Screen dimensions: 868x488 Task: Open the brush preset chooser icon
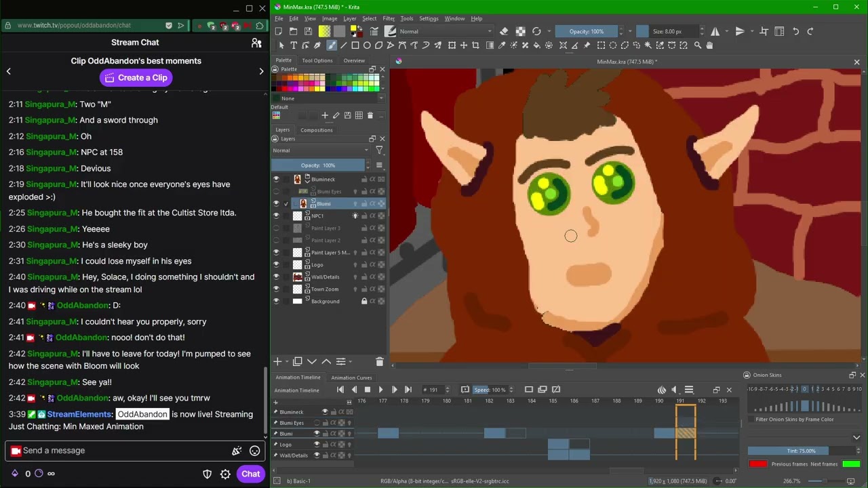point(390,31)
